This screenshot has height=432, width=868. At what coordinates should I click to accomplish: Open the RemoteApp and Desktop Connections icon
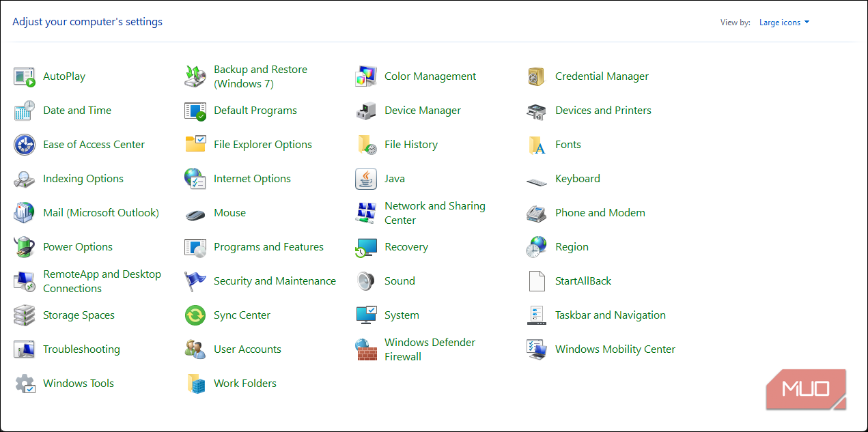point(25,281)
